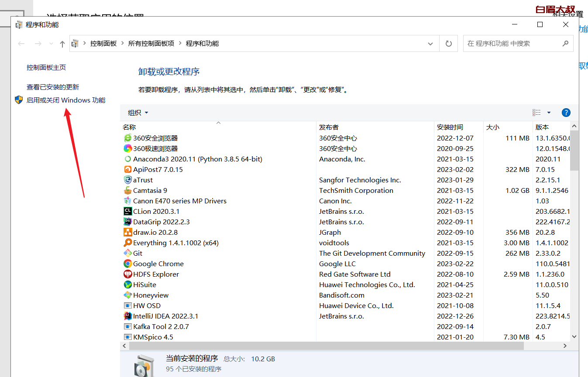This screenshot has height=377, width=588.
Task: Open 启用或关闭 Windows 功能 link
Action: [x=66, y=100]
